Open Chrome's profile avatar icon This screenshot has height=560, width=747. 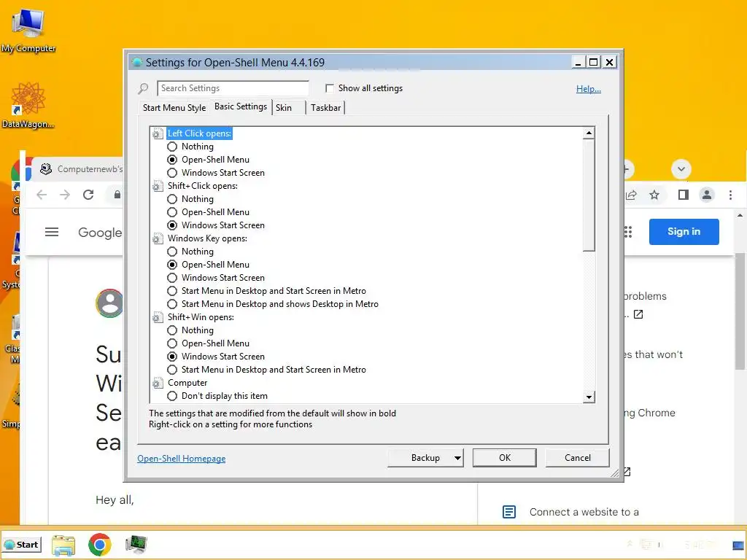[707, 195]
